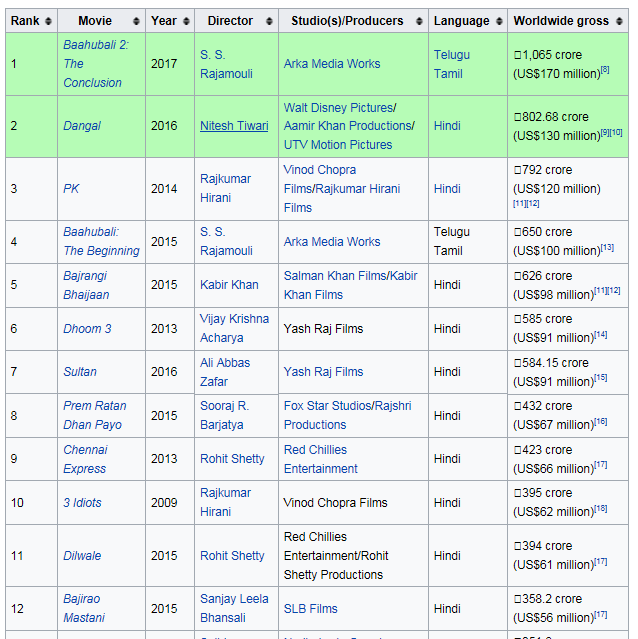Select ₹394 crore gross in Dilwale row
The image size is (638, 639).
pyautogui.click(x=543, y=546)
